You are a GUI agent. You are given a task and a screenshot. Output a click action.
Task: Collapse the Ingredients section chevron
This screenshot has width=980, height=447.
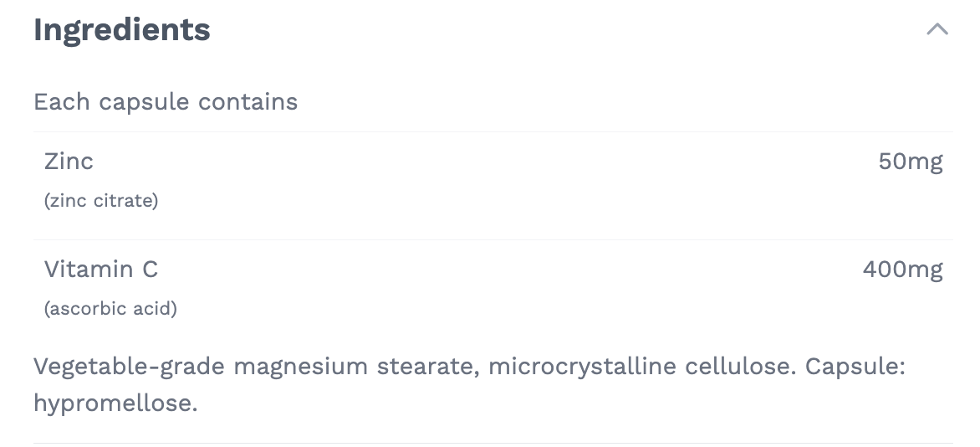coord(937,30)
